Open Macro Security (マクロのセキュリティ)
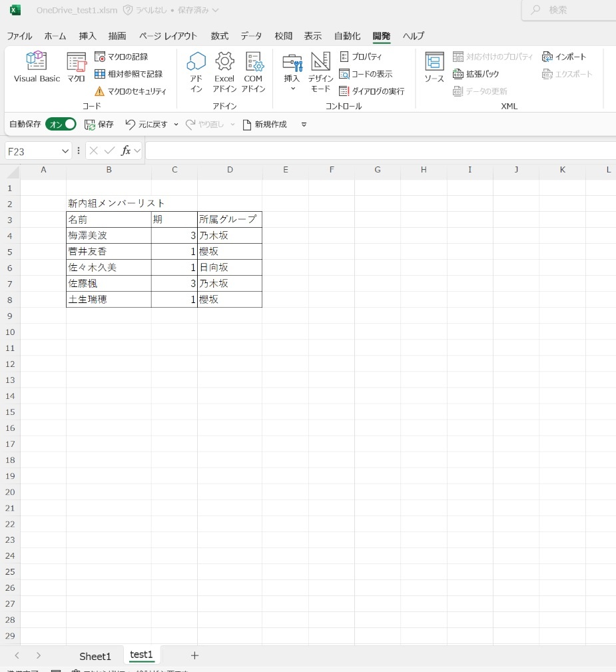616x672 pixels. pyautogui.click(x=131, y=91)
